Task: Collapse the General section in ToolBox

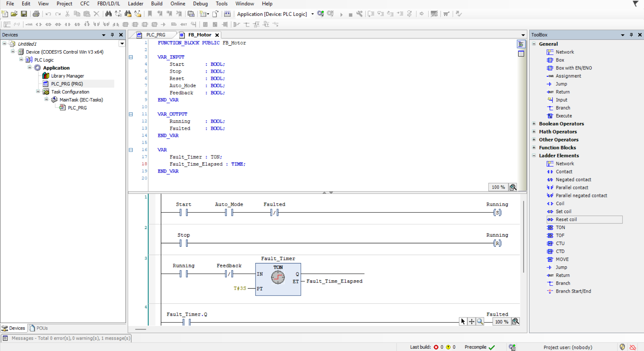Action: coord(534,44)
